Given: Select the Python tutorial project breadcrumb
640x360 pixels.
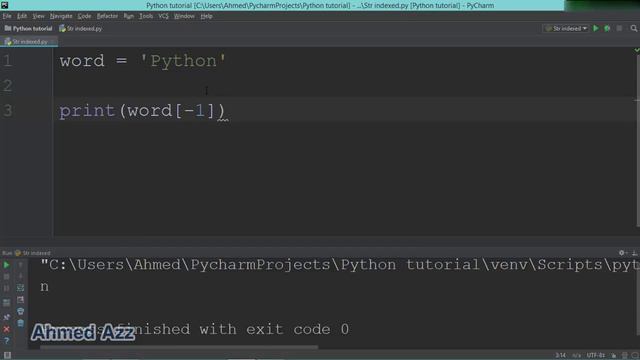Looking at the screenshot, I should [x=29, y=29].
